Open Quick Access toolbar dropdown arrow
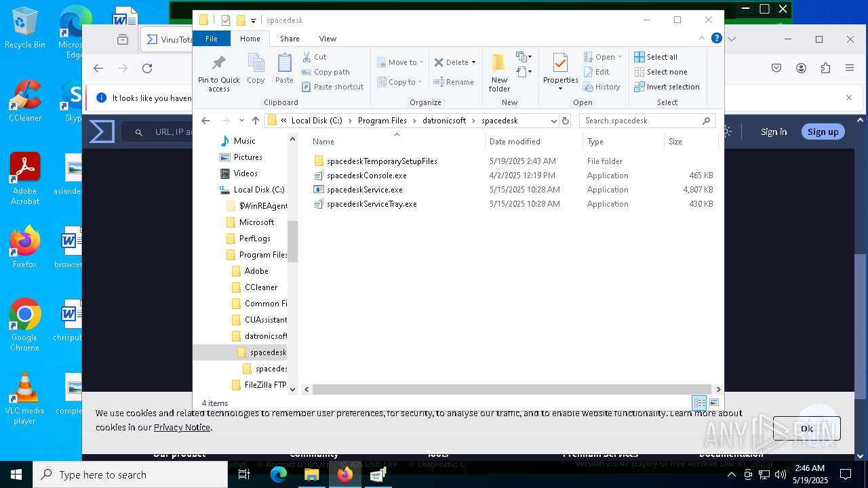 tap(253, 20)
